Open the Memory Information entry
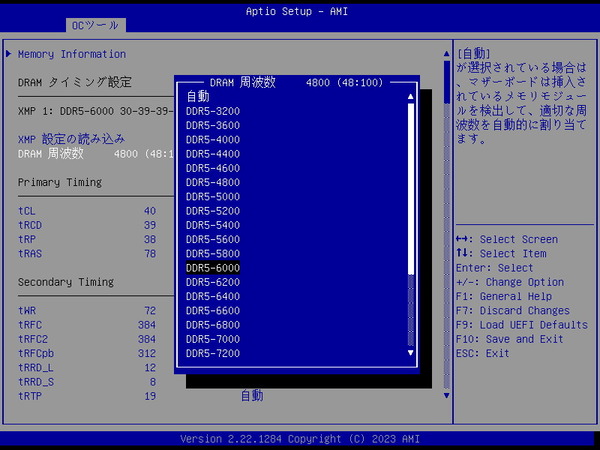The height and width of the screenshot is (450, 600). click(72, 54)
